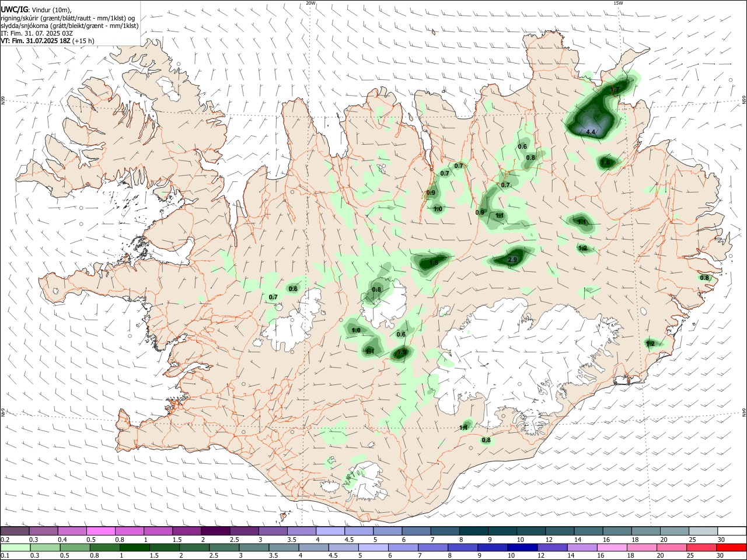Image resolution: width=747 pixels, height=560 pixels.
Task: Click the 'rigning/skúrir' legend description line
Action: pos(67,18)
